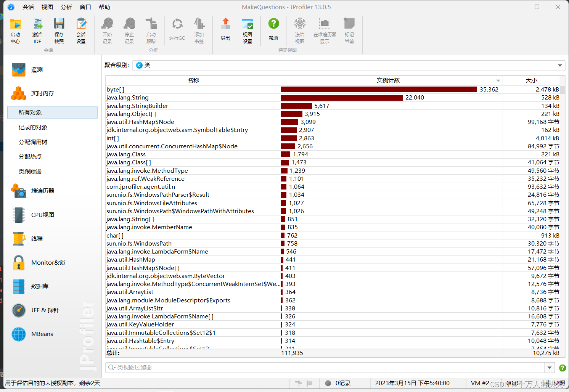The image size is (569, 392).
Task: Click the 停止记录 (Stop Recording) icon
Action: point(129,31)
